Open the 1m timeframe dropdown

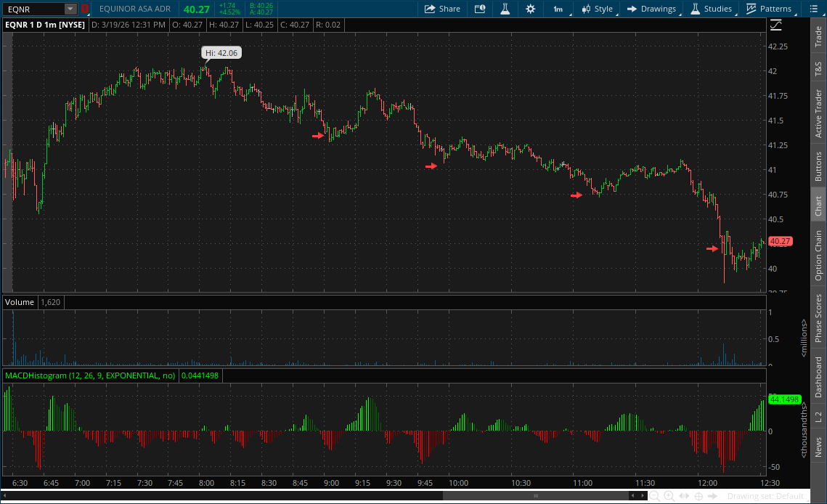[558, 9]
